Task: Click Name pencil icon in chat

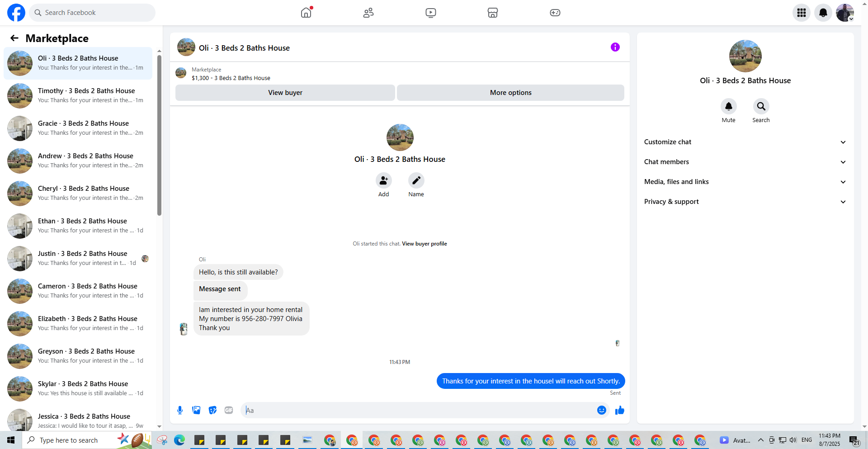Action: 416,180
